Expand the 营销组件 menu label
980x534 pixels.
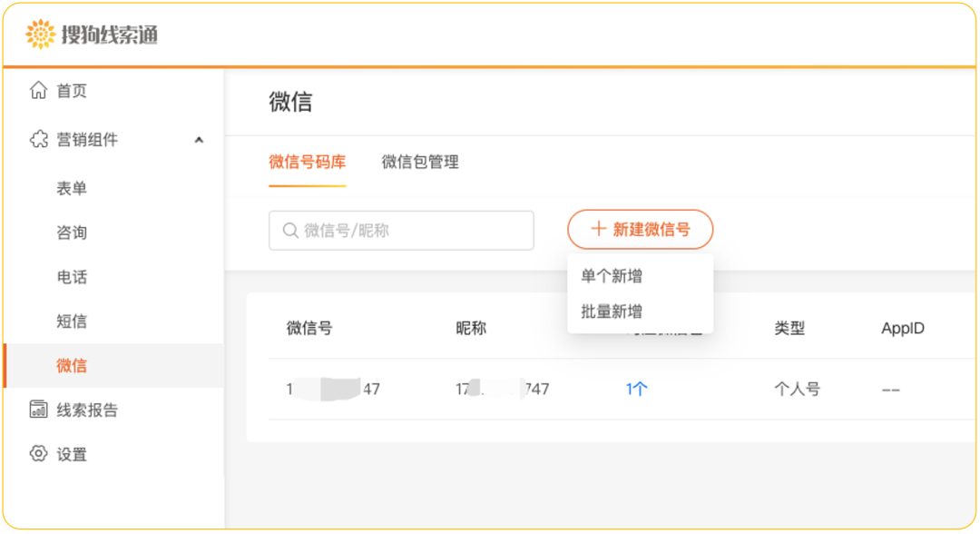87,140
